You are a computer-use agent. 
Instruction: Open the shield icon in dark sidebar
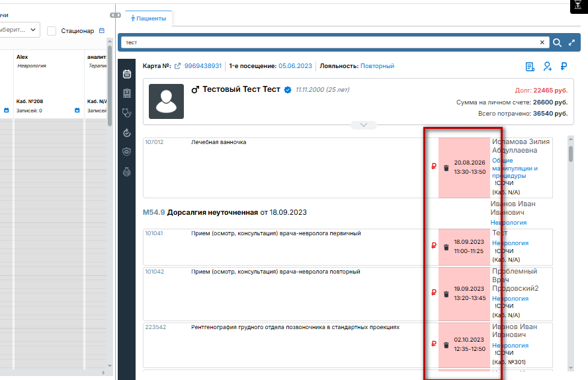click(127, 152)
